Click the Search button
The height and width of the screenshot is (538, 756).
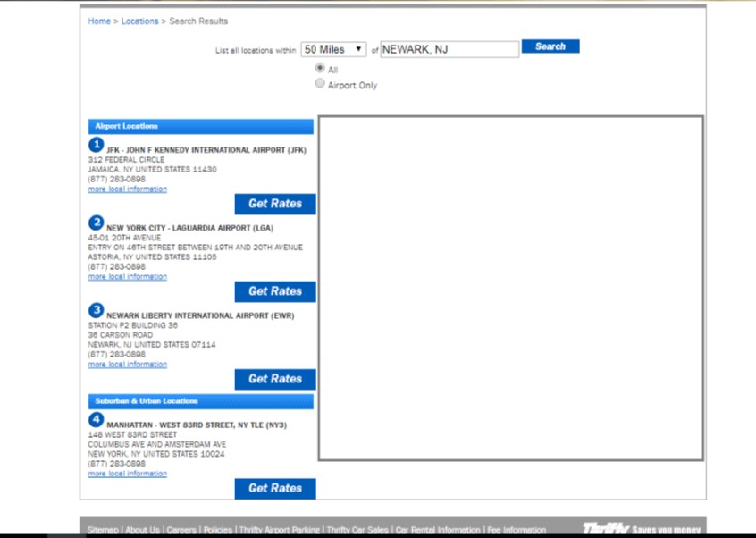coord(550,46)
